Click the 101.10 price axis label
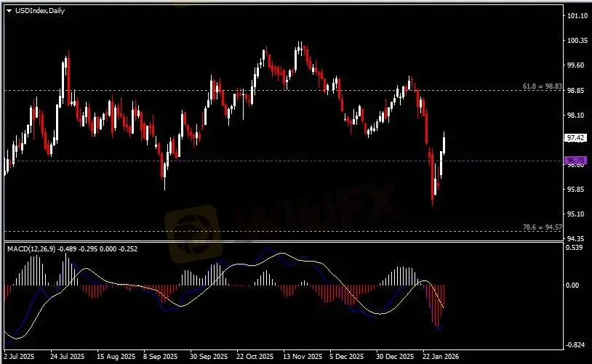592x364 pixels. point(576,15)
